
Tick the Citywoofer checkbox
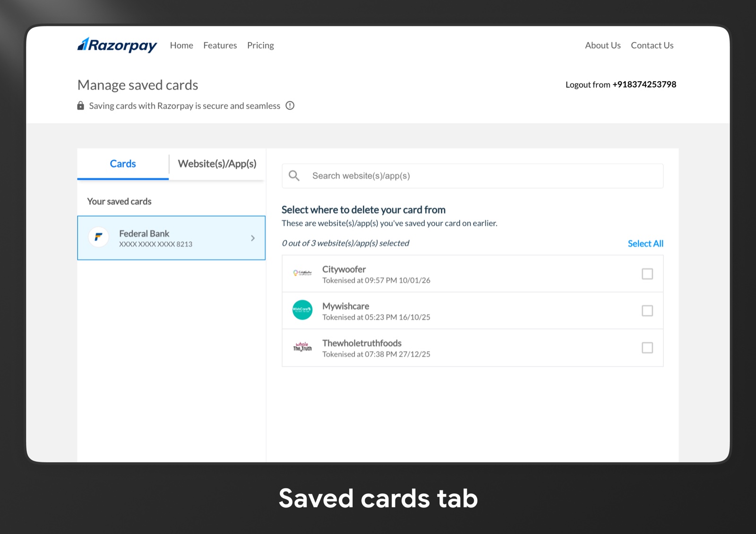[647, 274]
